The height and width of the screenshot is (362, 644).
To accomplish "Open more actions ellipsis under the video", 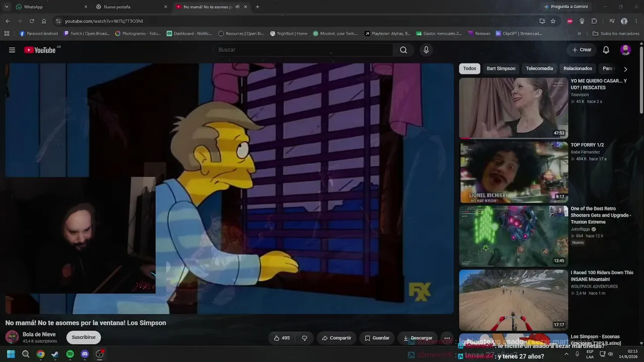I will coord(447,338).
